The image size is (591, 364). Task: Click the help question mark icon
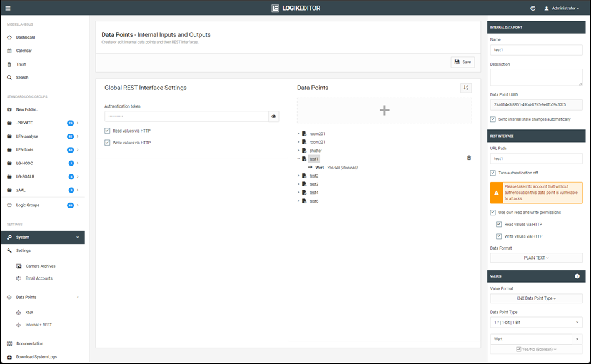(533, 8)
